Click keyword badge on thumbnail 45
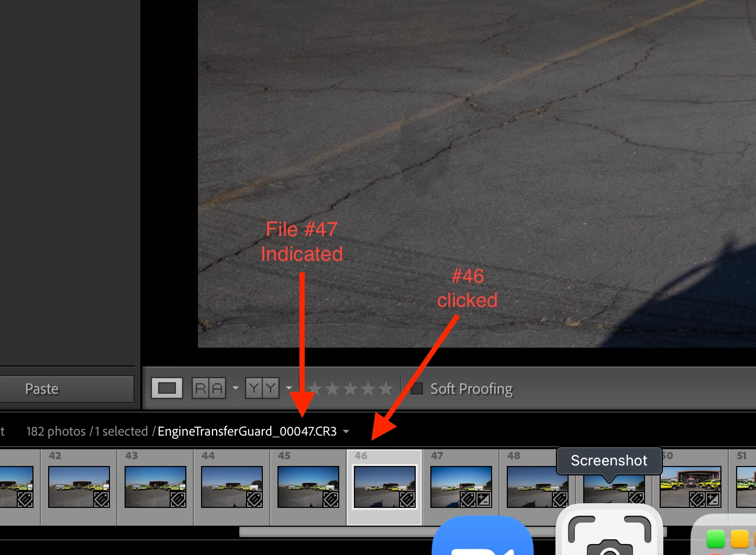The width and height of the screenshot is (756, 555). pyautogui.click(x=331, y=500)
